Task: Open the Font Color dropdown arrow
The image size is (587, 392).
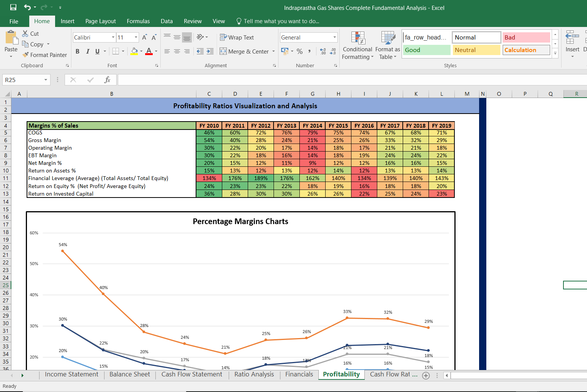Action: [156, 51]
